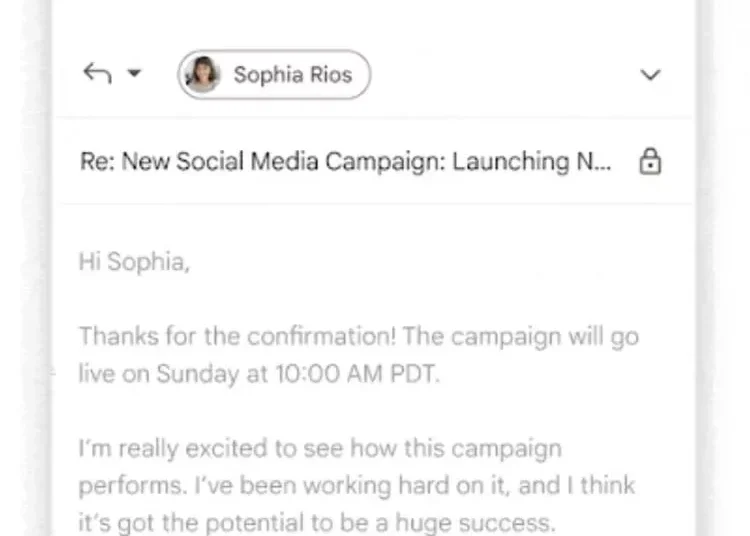
Task: Click "Thanks for the confirmation!" in the body
Action: 205,335
